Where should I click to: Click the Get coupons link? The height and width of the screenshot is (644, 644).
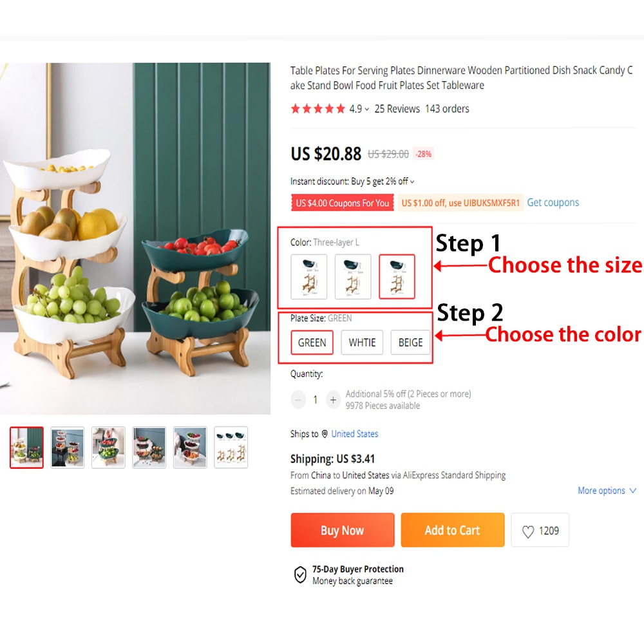click(553, 202)
